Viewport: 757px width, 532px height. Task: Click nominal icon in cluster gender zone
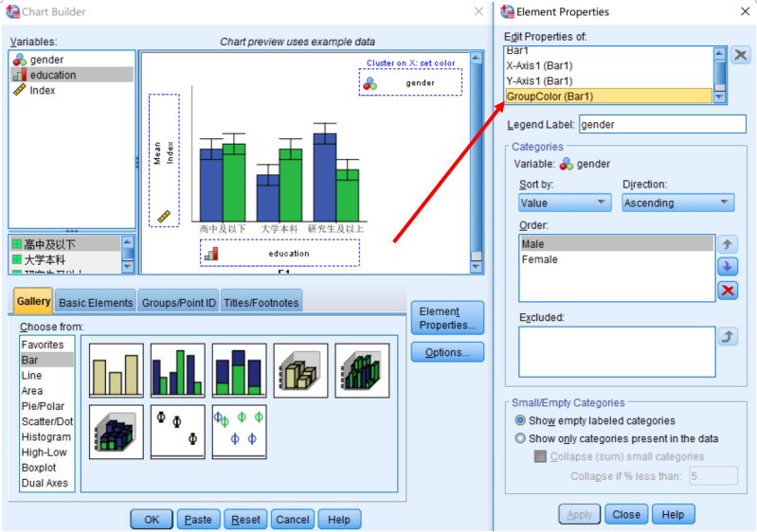coord(370,83)
